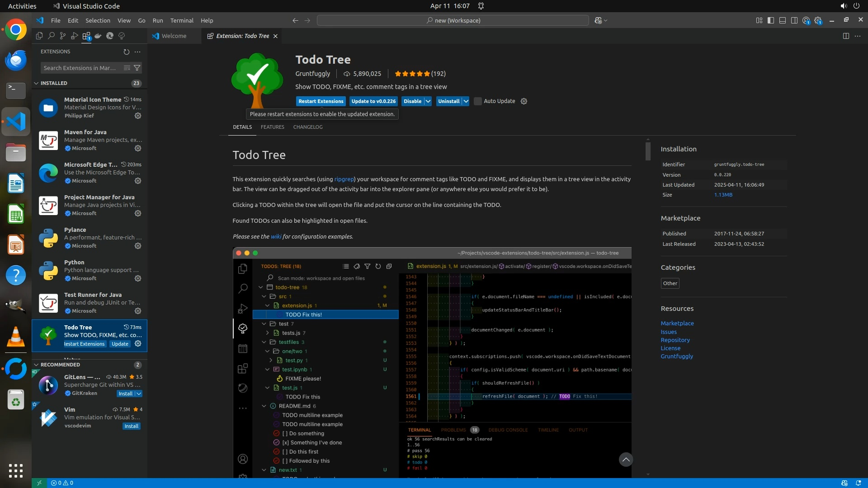Open the Accounts icon in title bar
The image size is (868, 488).
coord(806,20)
